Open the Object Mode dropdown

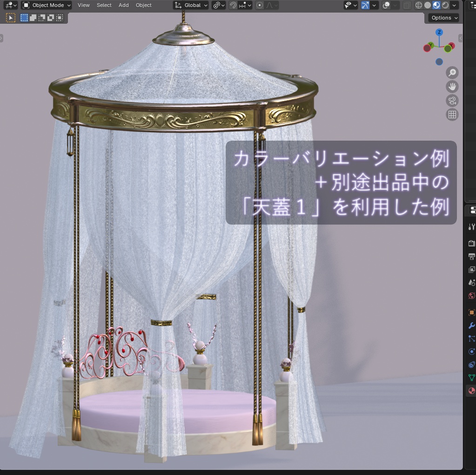point(46,5)
